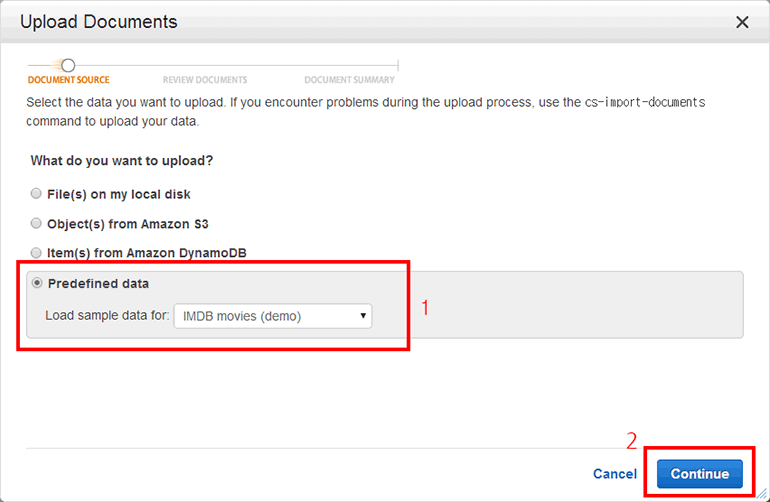This screenshot has width=770, height=502.
Task: Click the progress step circle indicator
Action: [68, 65]
